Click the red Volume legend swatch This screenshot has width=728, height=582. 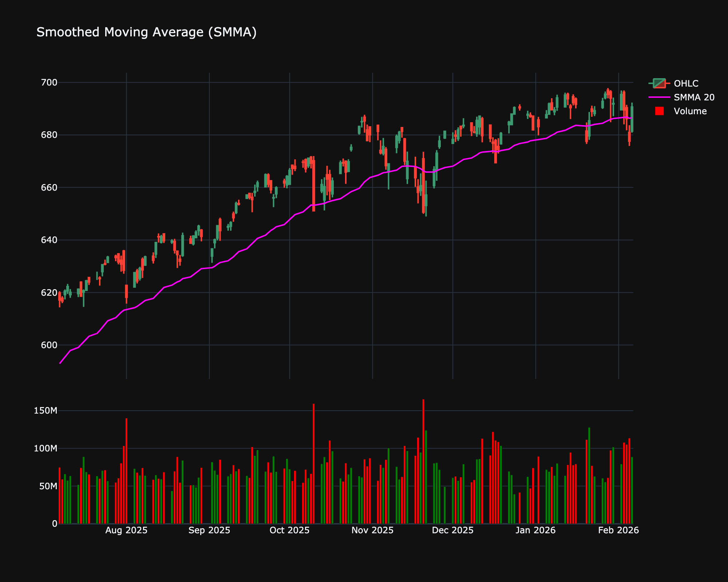pyautogui.click(x=659, y=111)
